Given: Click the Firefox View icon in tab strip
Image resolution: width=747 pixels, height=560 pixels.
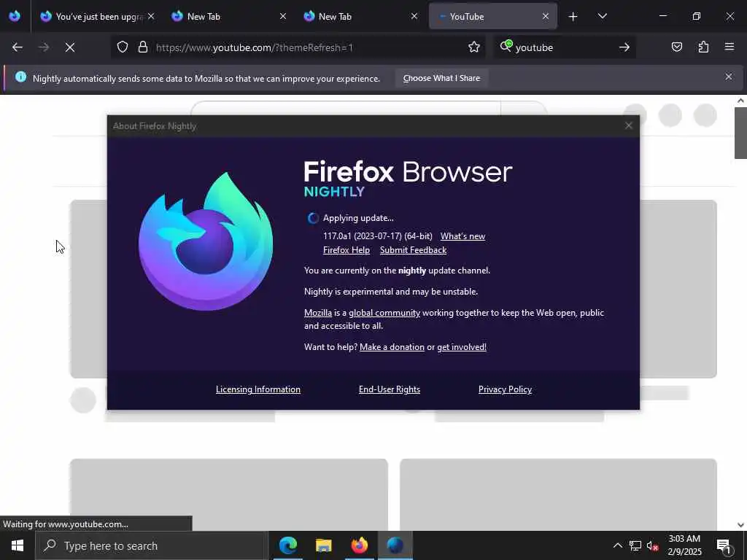Looking at the screenshot, I should 15,16.
